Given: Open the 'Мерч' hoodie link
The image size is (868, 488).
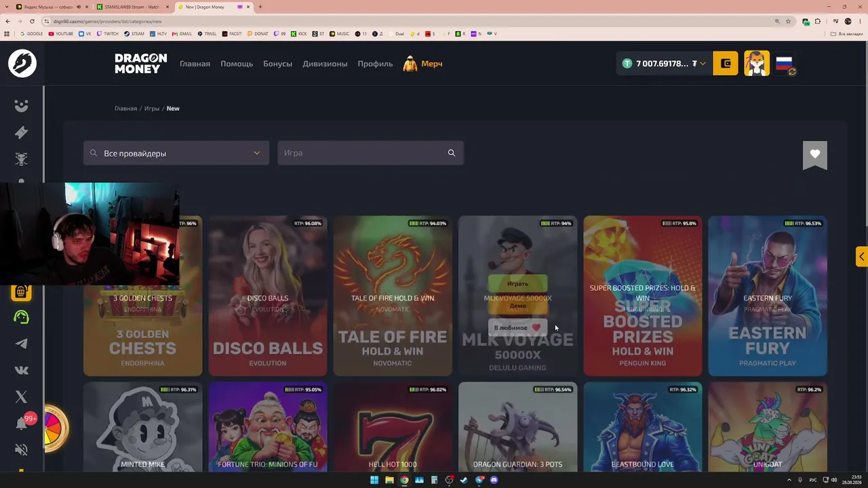Looking at the screenshot, I should tap(422, 64).
